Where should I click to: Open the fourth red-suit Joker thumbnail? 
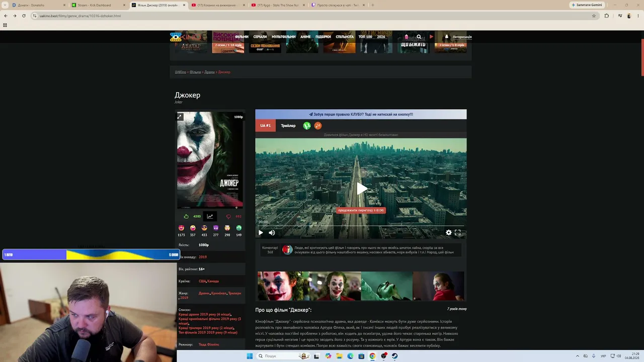click(x=438, y=286)
